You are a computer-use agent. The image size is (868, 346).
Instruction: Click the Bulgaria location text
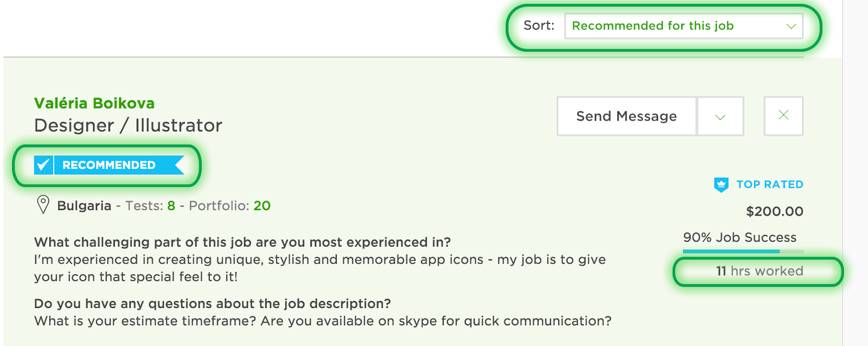[84, 206]
